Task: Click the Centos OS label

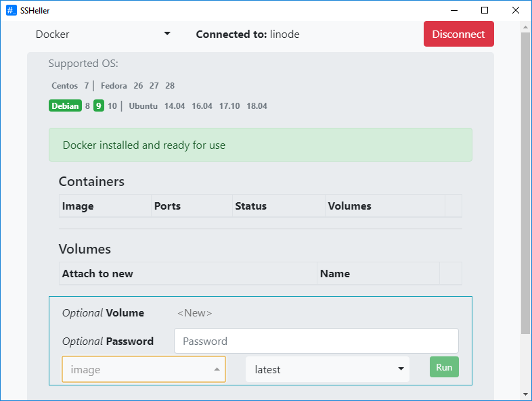Action: [x=64, y=86]
